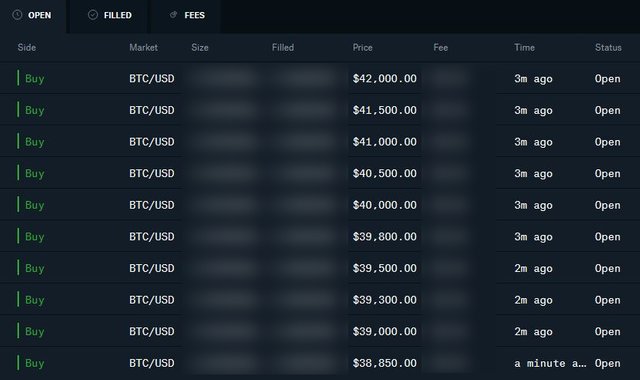
Task: Open the FEES tab
Action: (187, 16)
